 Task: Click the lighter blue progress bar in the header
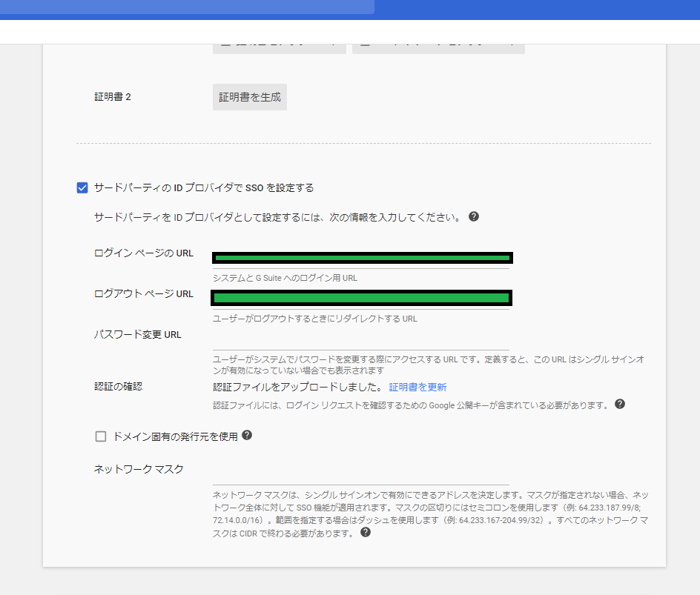(x=185, y=7)
